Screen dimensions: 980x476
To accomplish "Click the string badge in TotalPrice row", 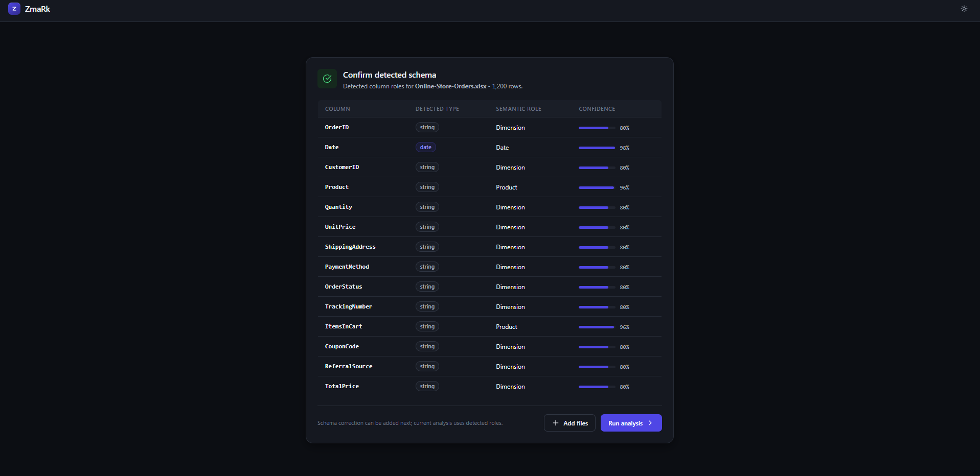I will point(427,386).
